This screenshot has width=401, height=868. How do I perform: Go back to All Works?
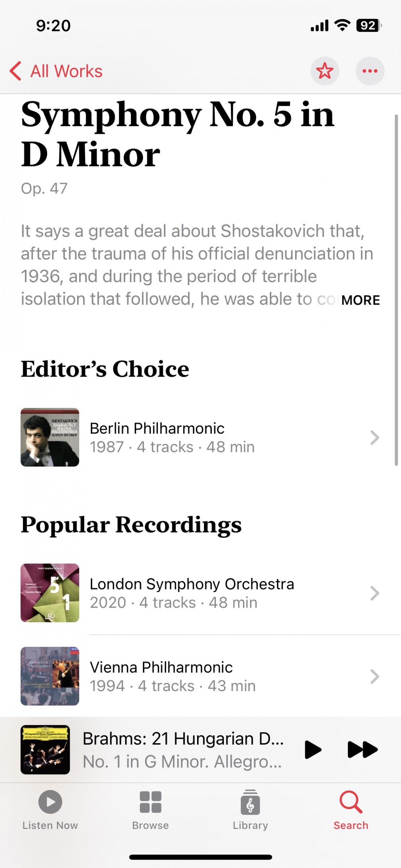56,71
